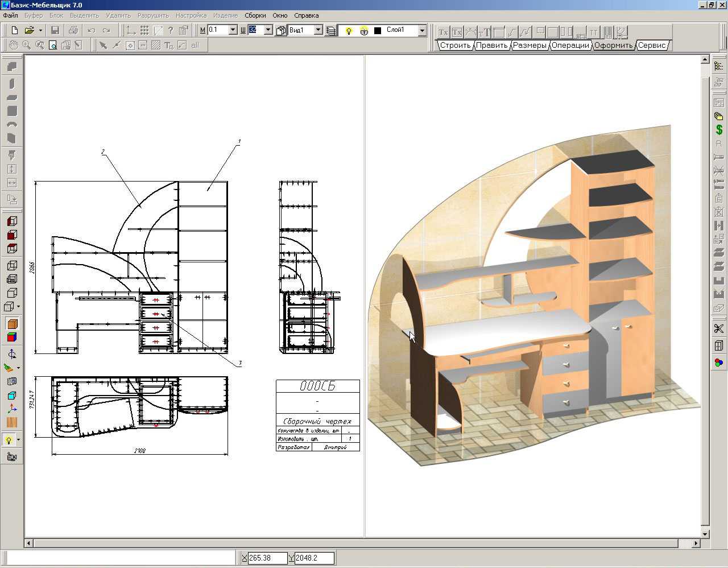This screenshot has width=728, height=568.
Task: Open the Сервис tab
Action: [x=652, y=46]
